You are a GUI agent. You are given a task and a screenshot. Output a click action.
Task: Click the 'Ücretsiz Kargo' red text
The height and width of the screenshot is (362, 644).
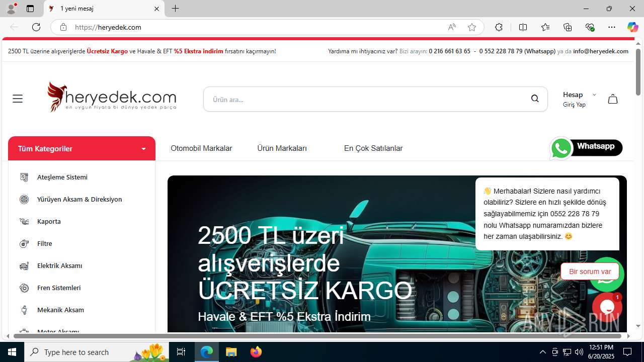(107, 51)
